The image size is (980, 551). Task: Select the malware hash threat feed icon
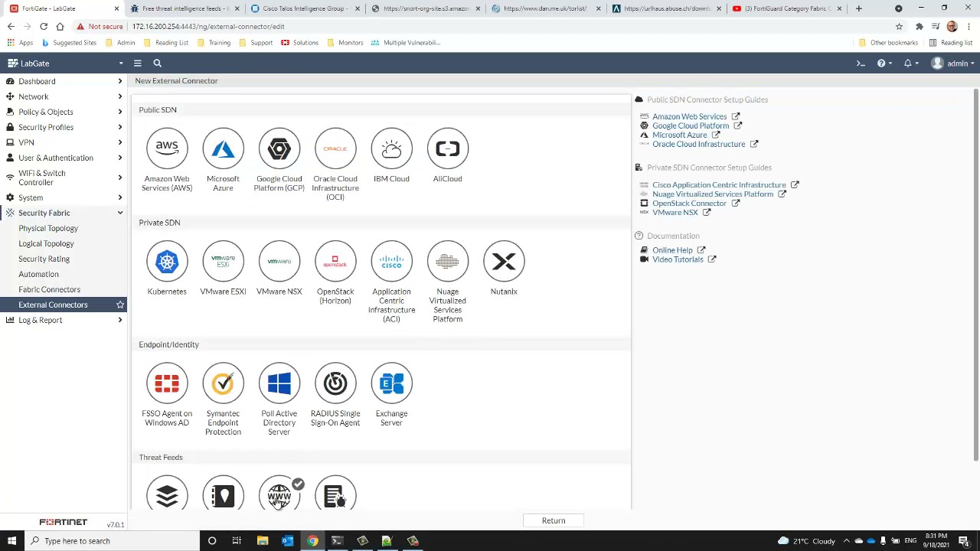tap(335, 494)
